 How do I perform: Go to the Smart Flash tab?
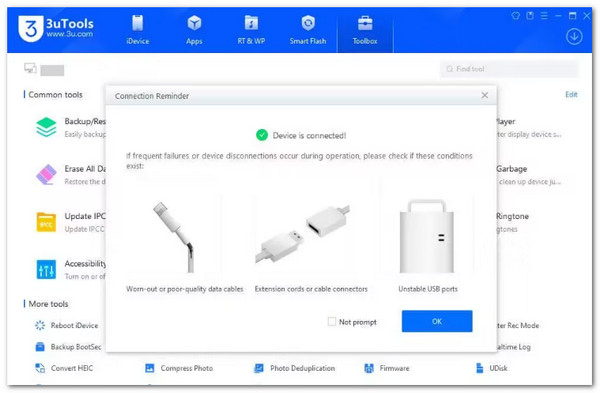point(308,30)
